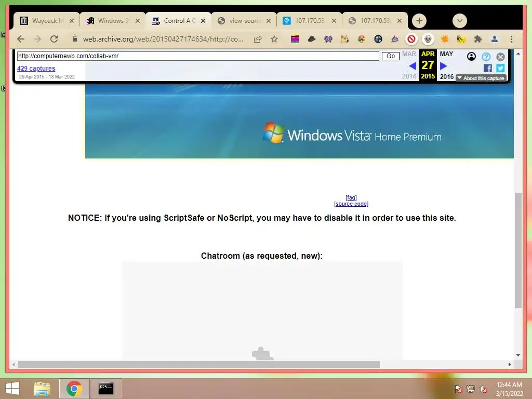Open the Command Prompt taskbar icon
Viewport: 532px width, 399px height.
(x=106, y=389)
